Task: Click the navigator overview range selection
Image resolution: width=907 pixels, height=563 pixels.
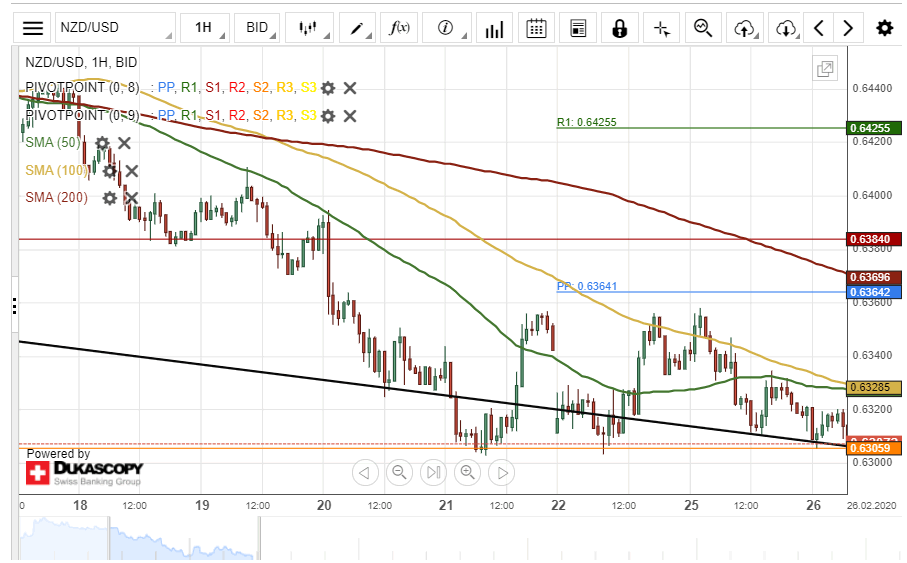Action: 184,538
